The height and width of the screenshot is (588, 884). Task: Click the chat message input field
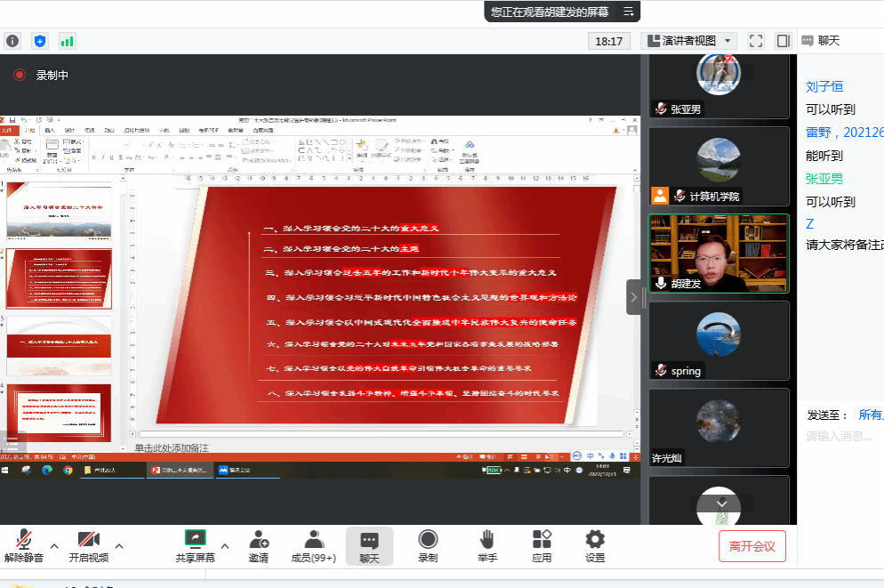[840, 436]
